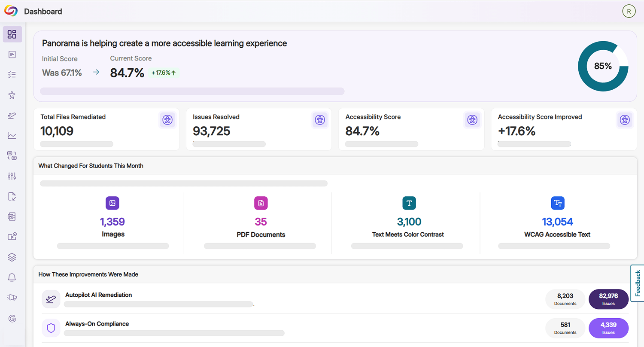Click the "Dashboard" page title

coord(43,12)
